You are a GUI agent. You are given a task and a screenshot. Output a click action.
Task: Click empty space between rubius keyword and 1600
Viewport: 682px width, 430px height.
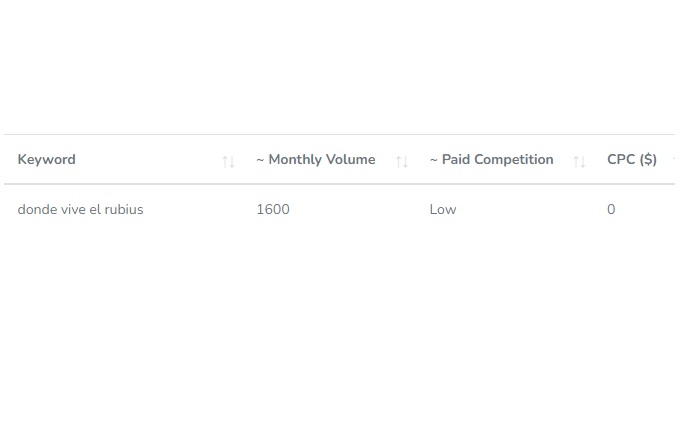point(198,210)
